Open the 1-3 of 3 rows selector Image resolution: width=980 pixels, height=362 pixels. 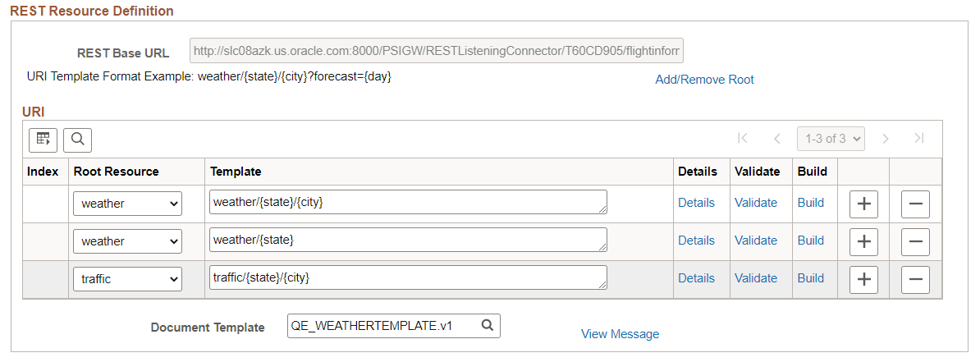click(x=831, y=139)
